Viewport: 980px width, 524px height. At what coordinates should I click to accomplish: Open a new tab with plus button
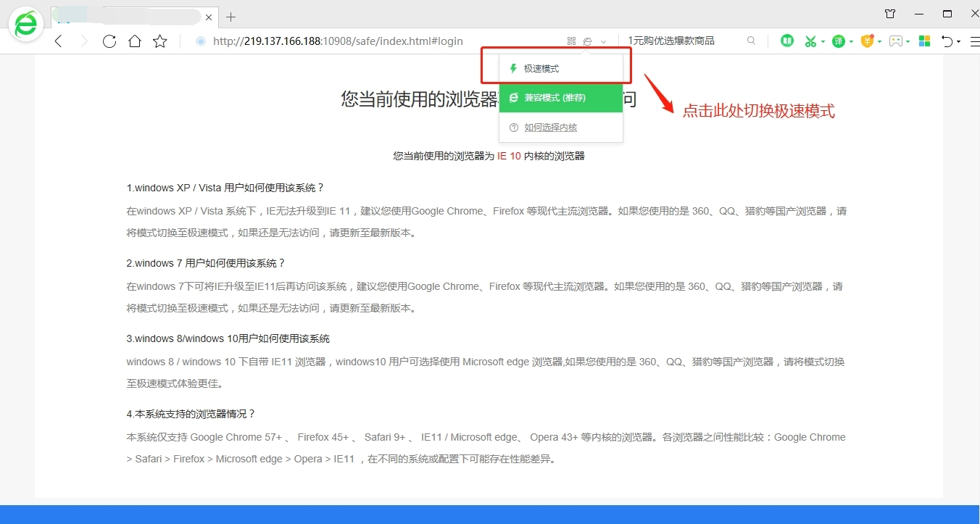coord(231,17)
